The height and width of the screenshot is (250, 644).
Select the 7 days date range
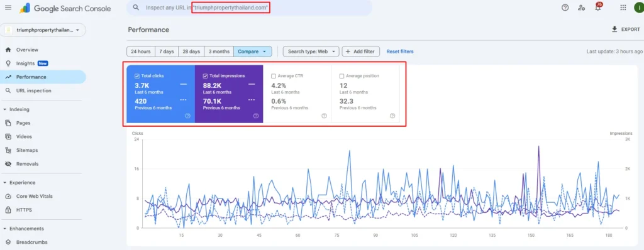coord(166,52)
